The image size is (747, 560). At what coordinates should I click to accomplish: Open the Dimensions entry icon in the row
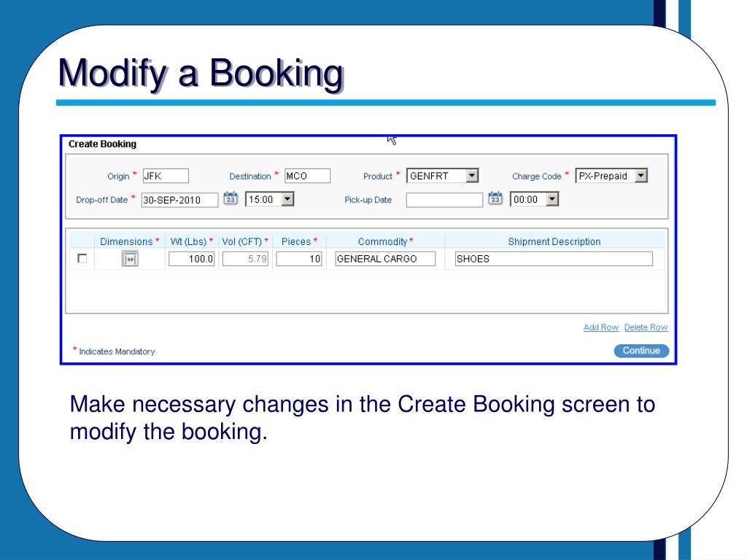pyautogui.click(x=130, y=259)
